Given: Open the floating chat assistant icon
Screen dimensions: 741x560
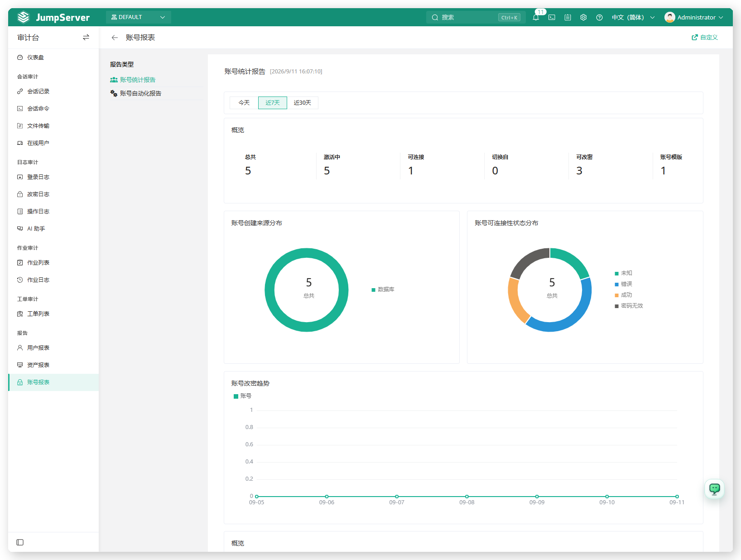Looking at the screenshot, I should click(714, 489).
